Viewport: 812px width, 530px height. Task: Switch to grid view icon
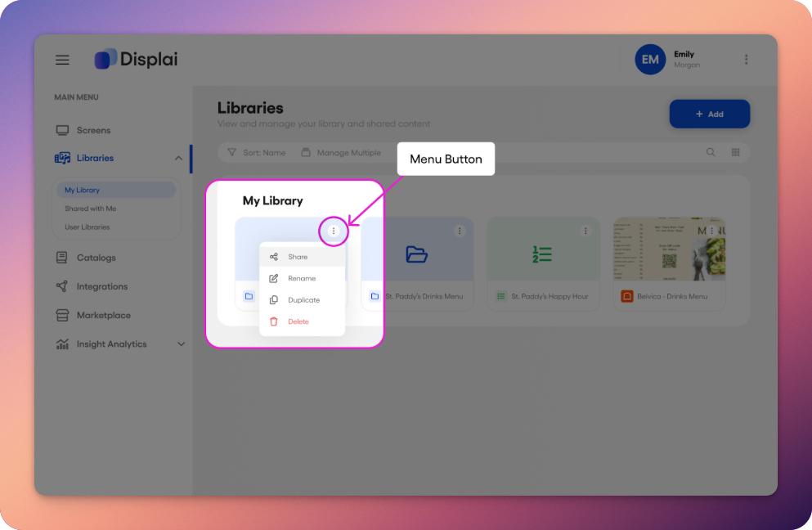(x=735, y=152)
